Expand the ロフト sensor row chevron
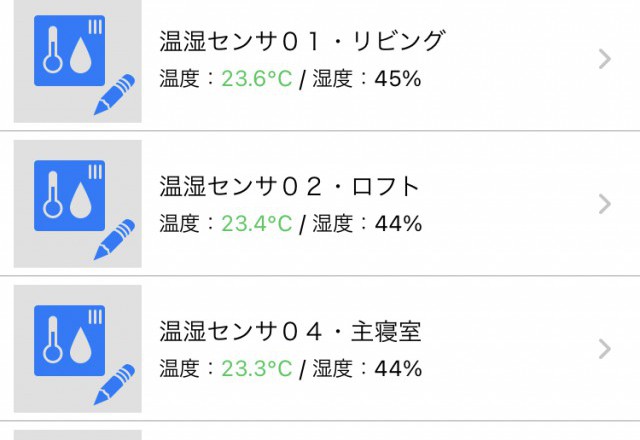Image resolution: width=640 pixels, height=440 pixels. 603,205
